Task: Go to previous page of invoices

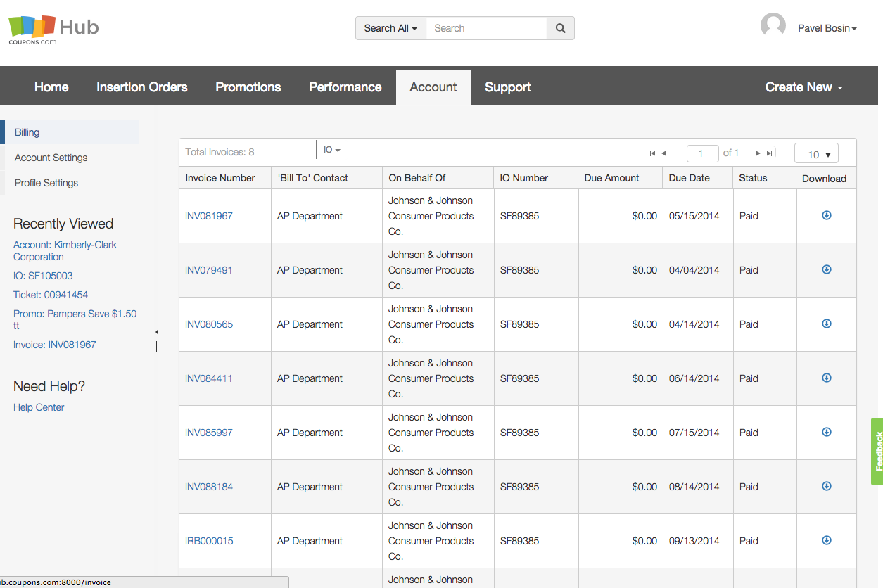Action: coord(663,153)
